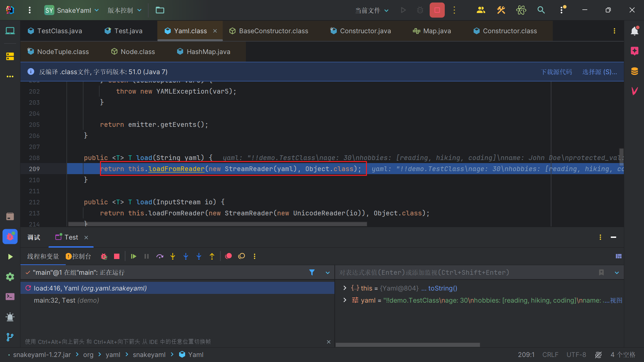
Task: Open the SnakeYaml project dropdown
Action: pos(72,10)
